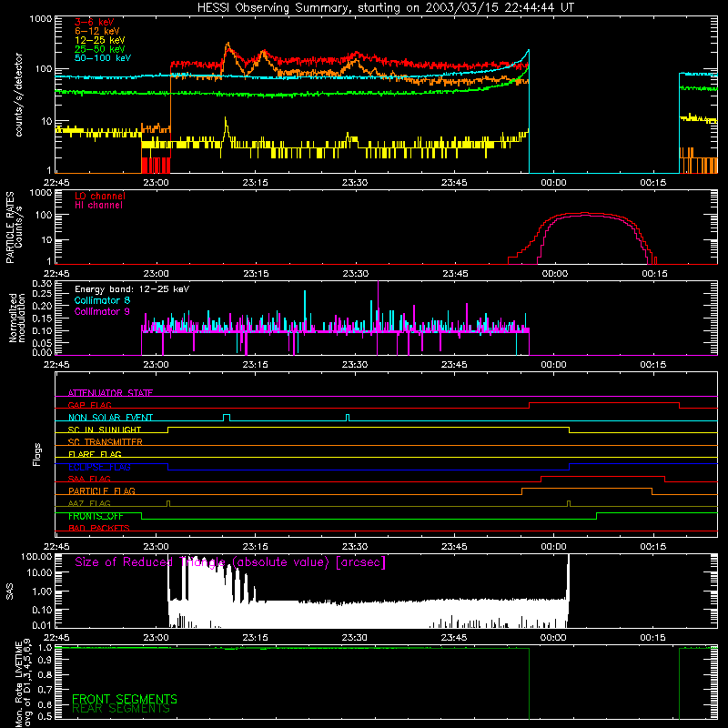The height and width of the screenshot is (728, 728).
Task: Click the Energy band: 12-25 keV label
Action: (x=132, y=289)
